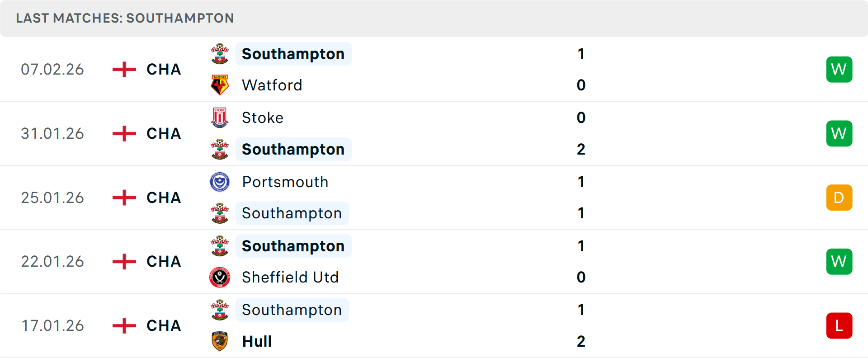Click the red L badge for the Hull loss

[x=839, y=325]
